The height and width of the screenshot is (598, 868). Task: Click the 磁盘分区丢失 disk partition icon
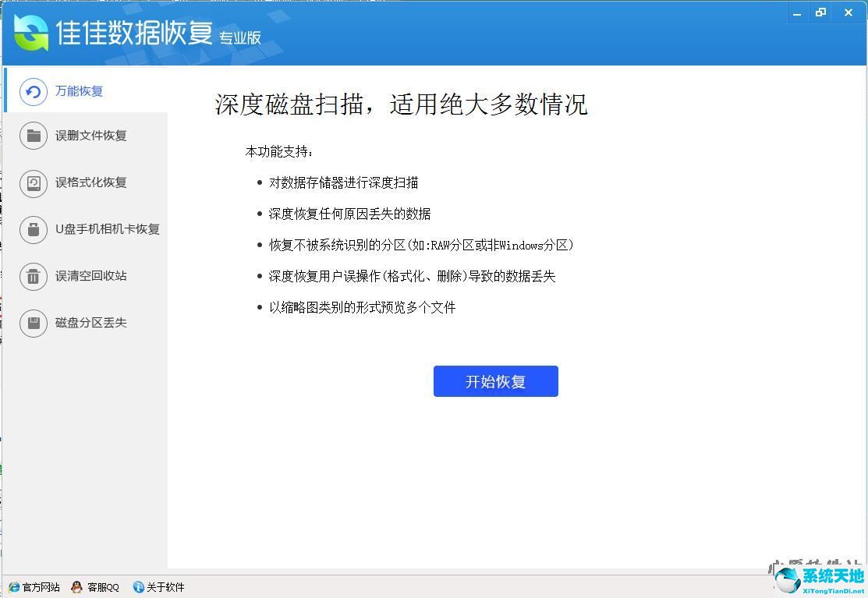34,323
